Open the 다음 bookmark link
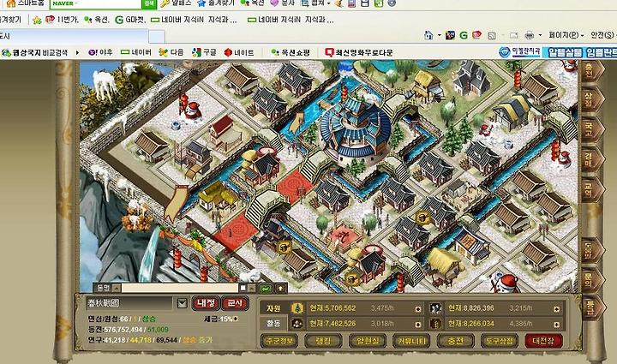 tap(171, 52)
